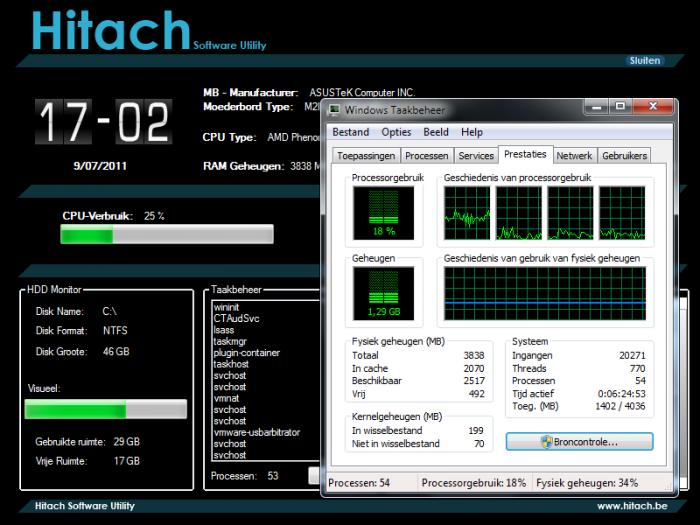
Task: Click the fourth processor history graph
Action: (622, 213)
